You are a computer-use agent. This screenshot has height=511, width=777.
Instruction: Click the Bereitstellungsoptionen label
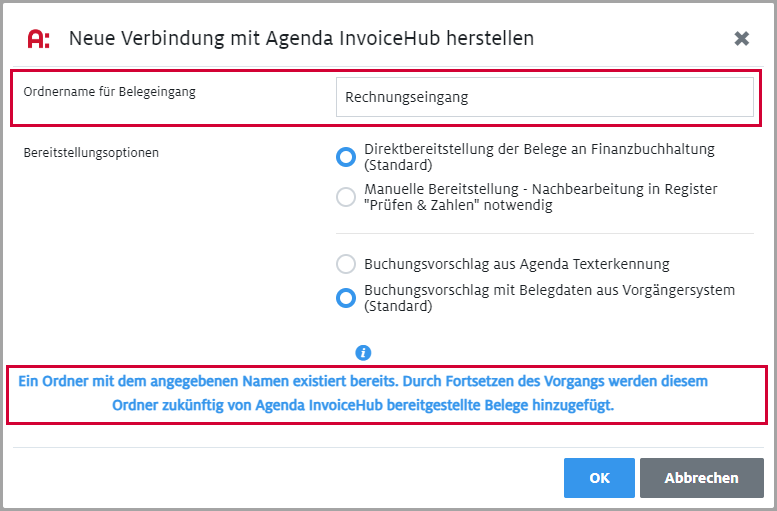[91, 153]
